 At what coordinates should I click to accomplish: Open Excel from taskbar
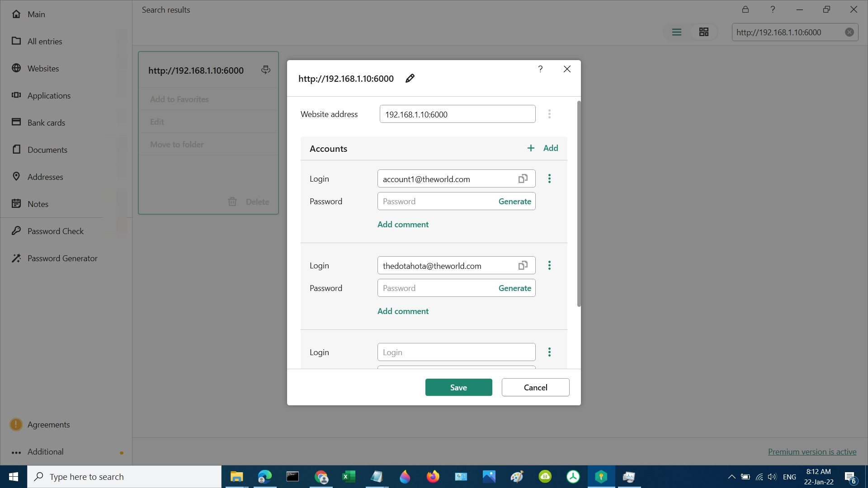point(349,477)
